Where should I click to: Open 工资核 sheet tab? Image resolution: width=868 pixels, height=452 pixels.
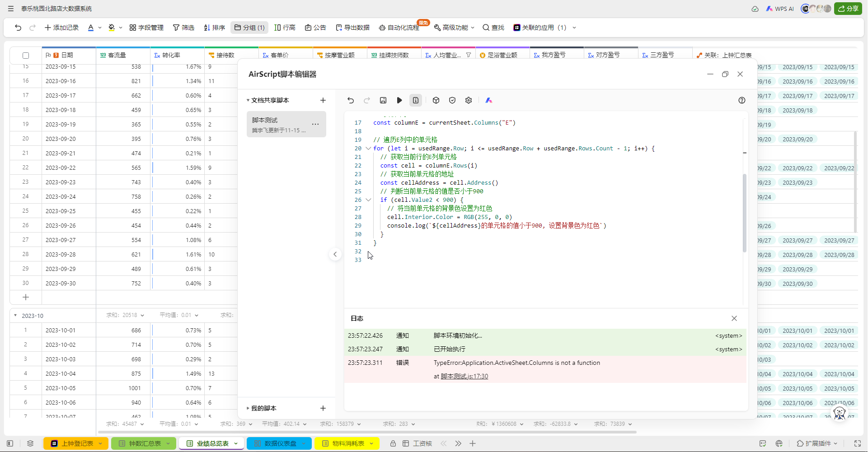418,443
